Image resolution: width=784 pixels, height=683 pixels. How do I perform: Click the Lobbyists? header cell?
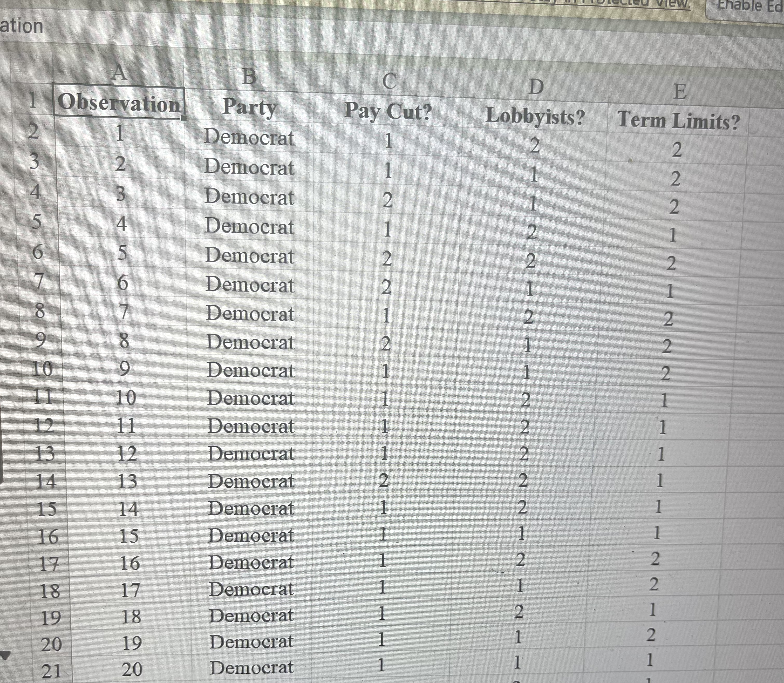click(x=535, y=116)
